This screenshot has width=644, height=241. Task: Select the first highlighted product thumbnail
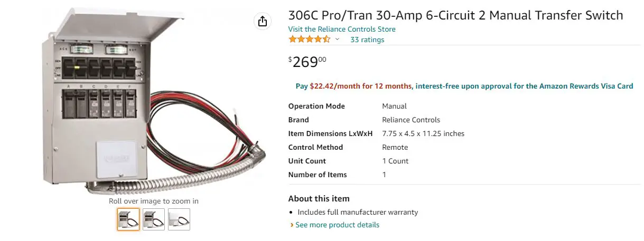(128, 219)
